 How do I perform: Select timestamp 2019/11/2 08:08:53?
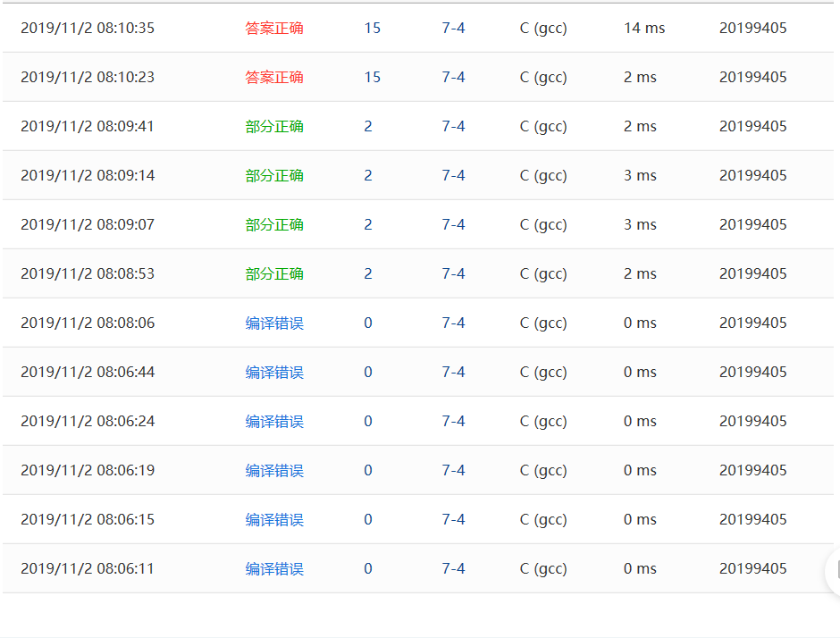(x=88, y=273)
